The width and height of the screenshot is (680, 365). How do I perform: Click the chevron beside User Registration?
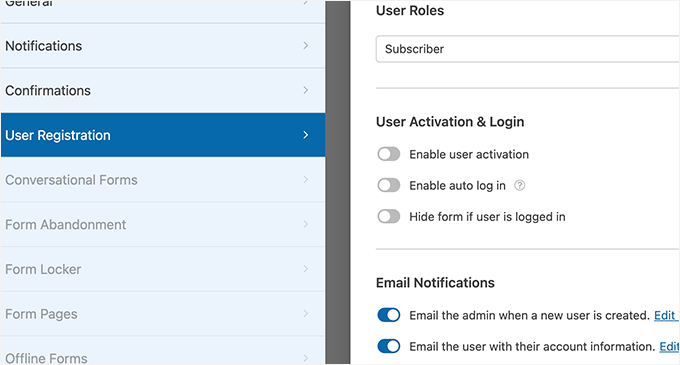pyautogui.click(x=306, y=135)
